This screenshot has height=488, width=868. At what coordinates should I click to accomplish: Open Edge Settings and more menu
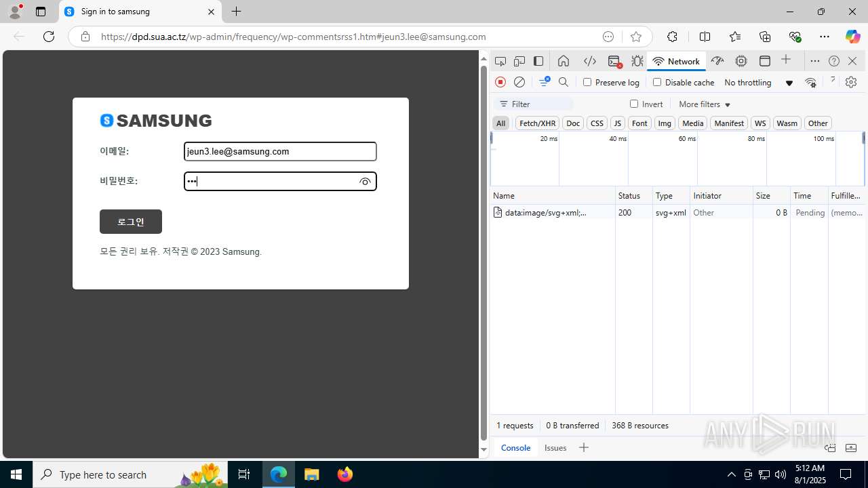click(x=825, y=37)
